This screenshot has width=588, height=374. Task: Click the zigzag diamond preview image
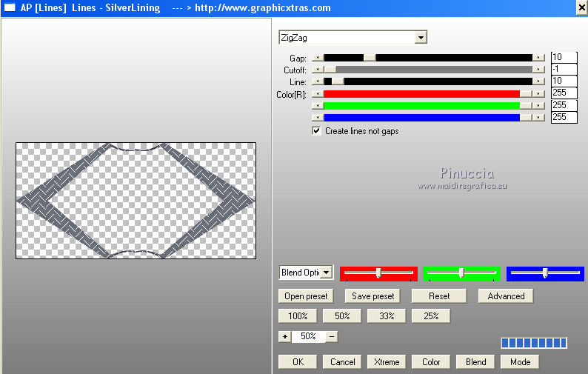point(136,201)
